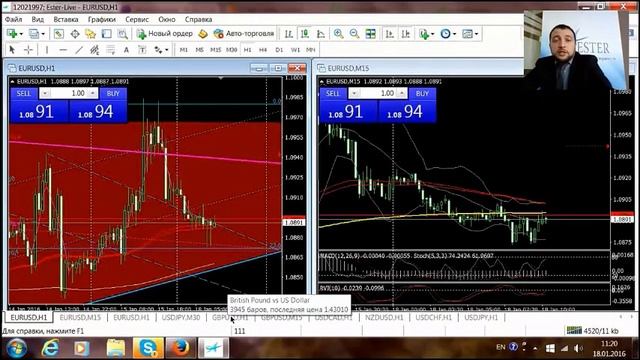640x360 pixels.
Task: Select the crosshair tool
Action: click(x=28, y=50)
